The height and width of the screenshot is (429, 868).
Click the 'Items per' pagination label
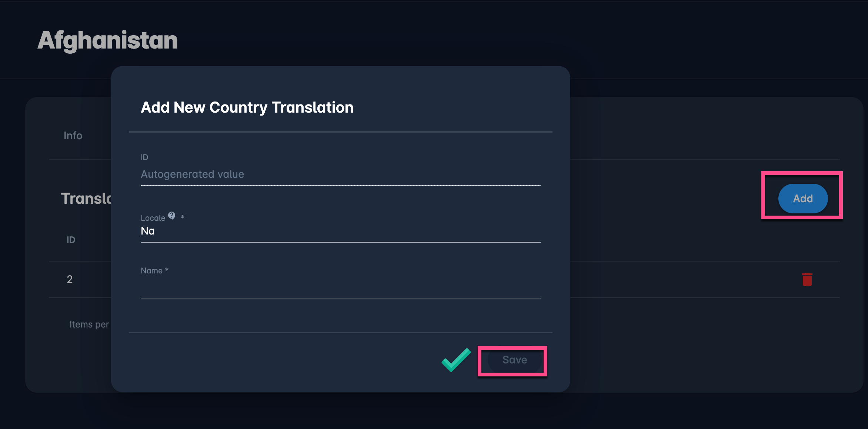coord(89,325)
